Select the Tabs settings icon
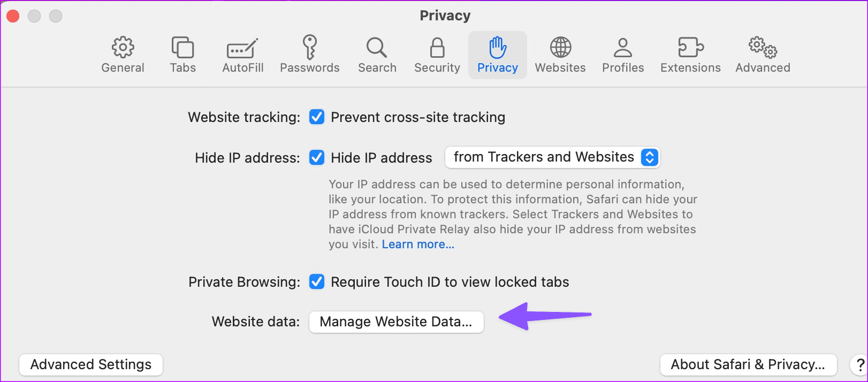Viewport: 868px width, 382px height. click(182, 54)
